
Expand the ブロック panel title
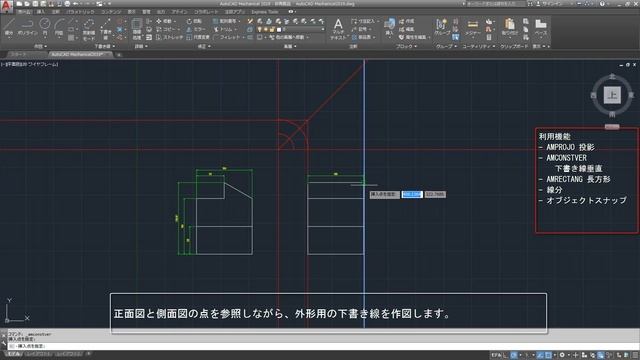(406, 47)
